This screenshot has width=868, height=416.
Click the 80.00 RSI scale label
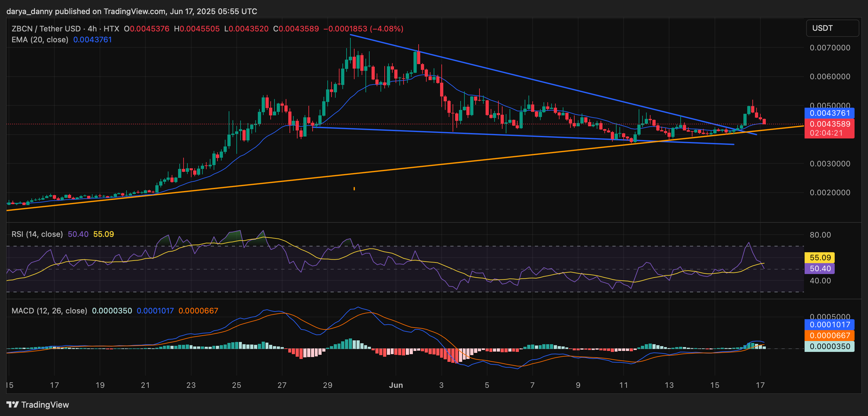click(x=820, y=235)
